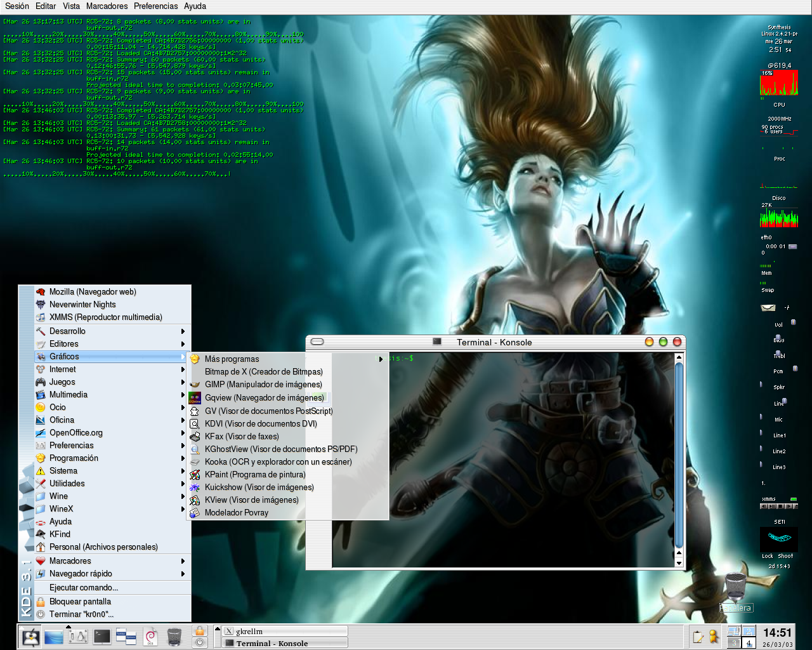812x650 pixels.
Task: Open the Ayuda menu in the menu bar
Action: tap(195, 6)
